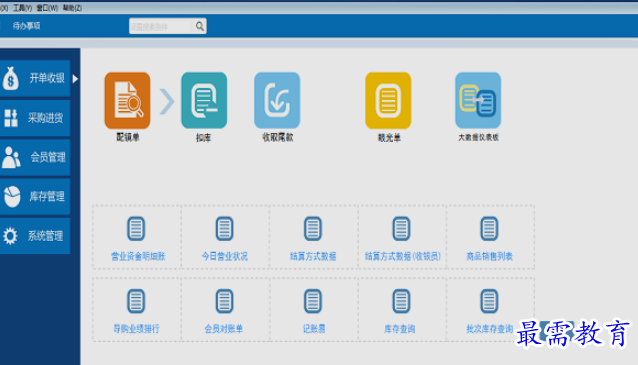Open the 工具(Y) menu
638x365 pixels.
click(x=22, y=8)
